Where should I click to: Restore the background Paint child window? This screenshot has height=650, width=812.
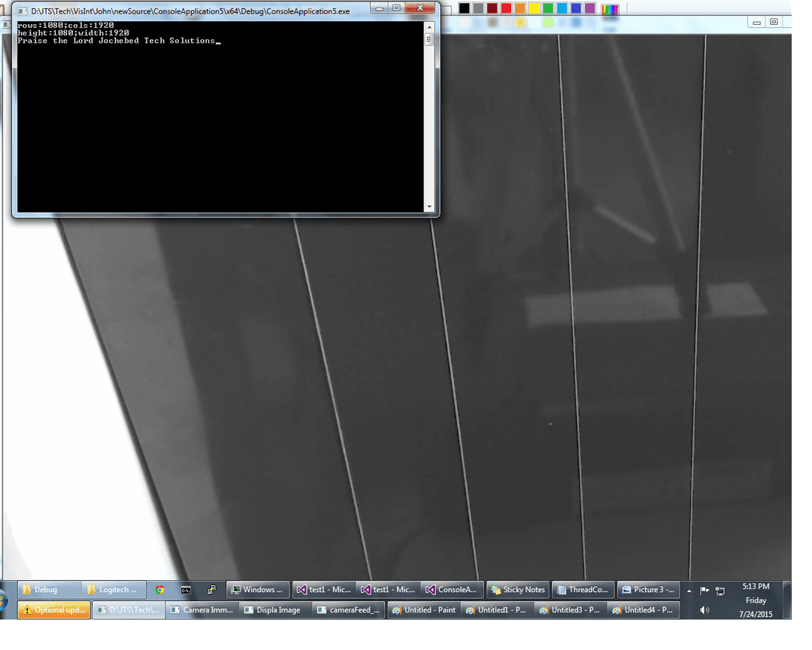pos(774,22)
